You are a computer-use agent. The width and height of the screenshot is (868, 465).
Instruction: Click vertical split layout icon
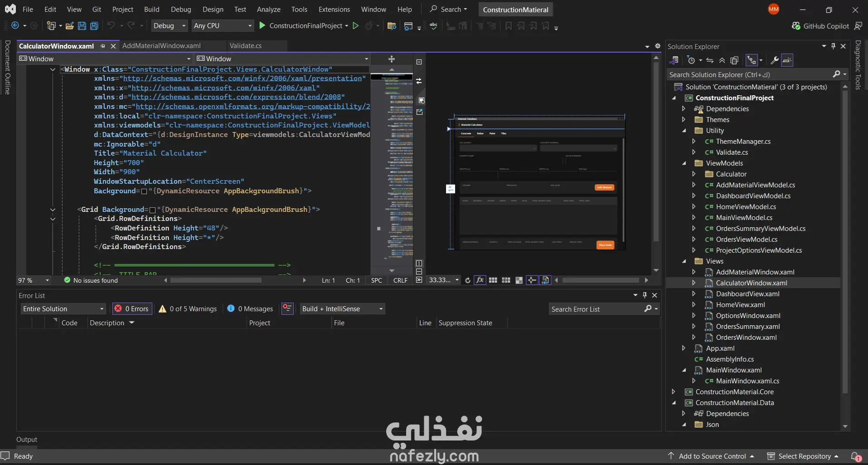[419, 263]
